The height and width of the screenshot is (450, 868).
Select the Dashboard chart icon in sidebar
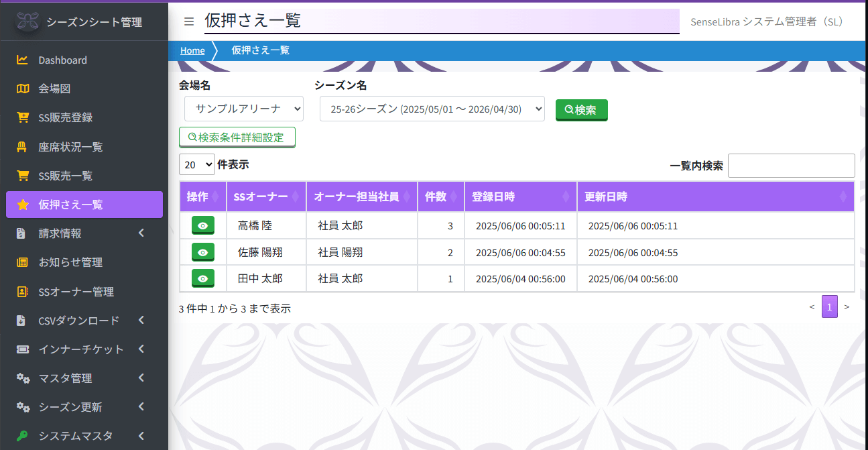pyautogui.click(x=21, y=60)
